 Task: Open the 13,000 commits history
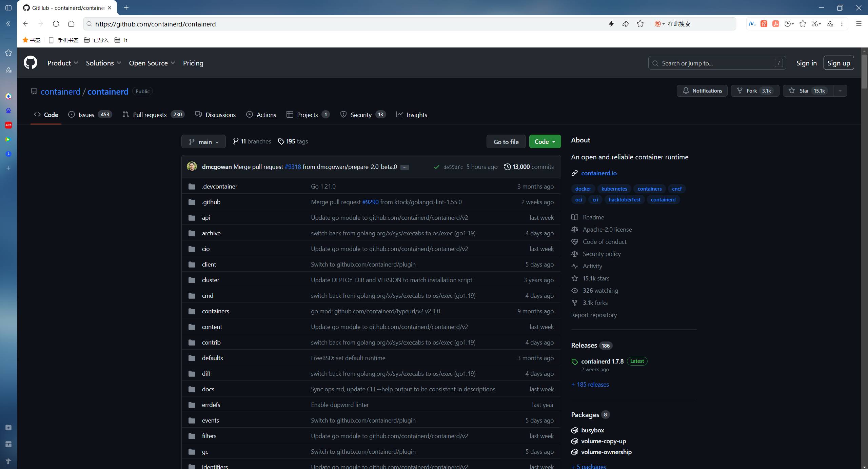point(529,167)
